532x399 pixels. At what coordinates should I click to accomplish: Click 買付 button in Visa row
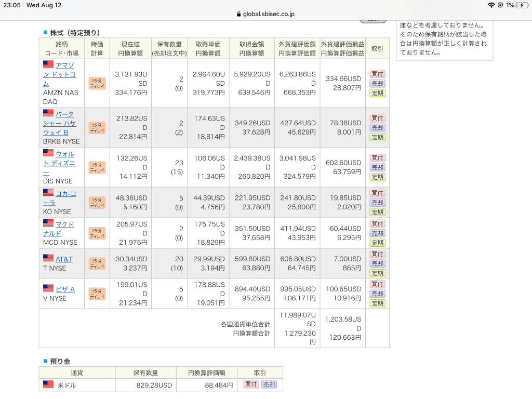pos(377,284)
